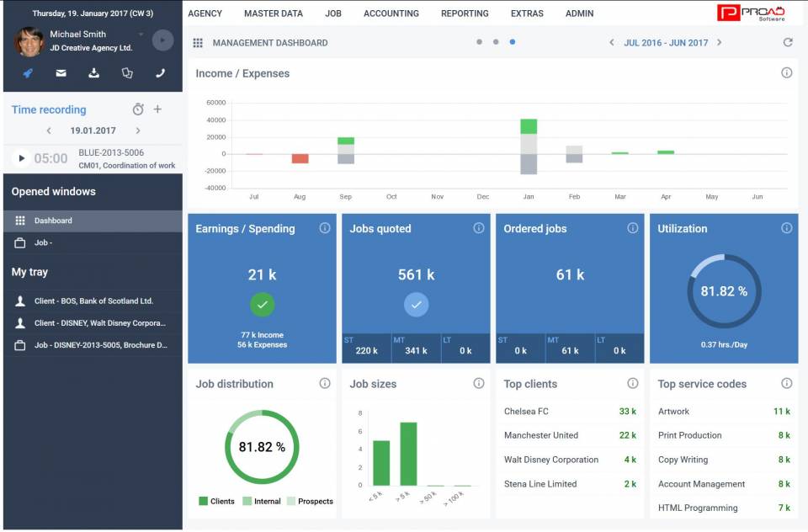This screenshot has height=532, width=808.
Task: Expand the Michael Smith user dropdown
Action: (141, 35)
